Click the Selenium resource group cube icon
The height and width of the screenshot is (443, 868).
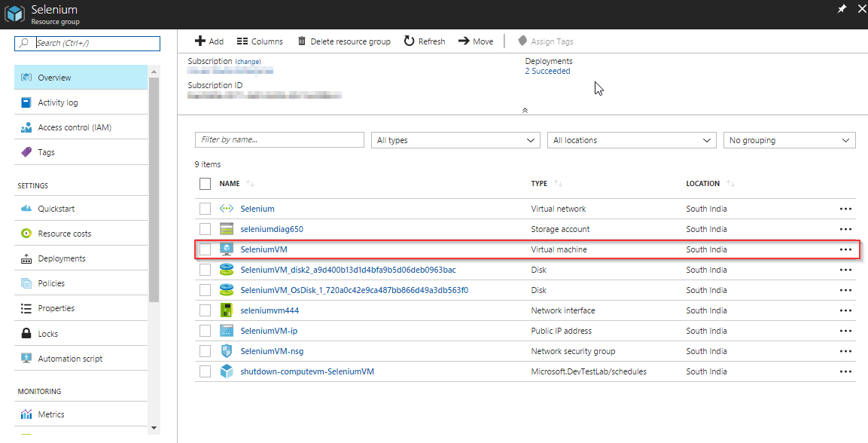click(x=14, y=14)
